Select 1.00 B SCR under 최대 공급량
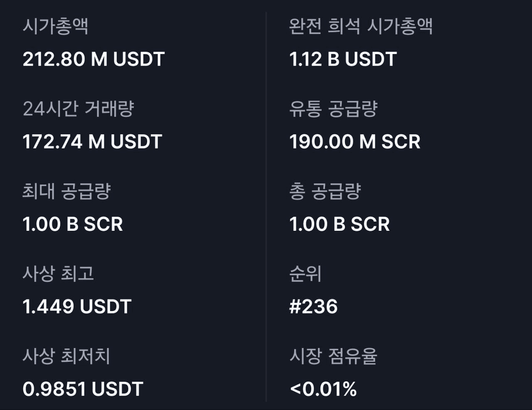The image size is (532, 410). pyautogui.click(x=73, y=224)
